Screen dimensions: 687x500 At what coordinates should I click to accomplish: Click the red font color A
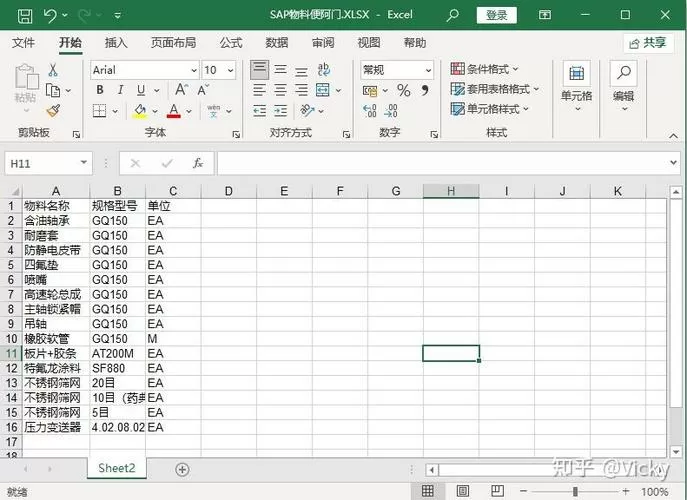[174, 111]
